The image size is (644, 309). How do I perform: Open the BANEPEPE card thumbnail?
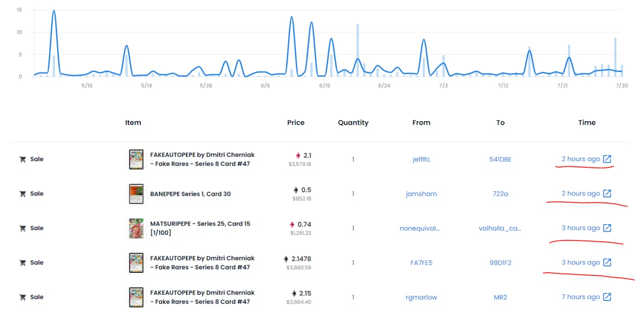pos(136,193)
